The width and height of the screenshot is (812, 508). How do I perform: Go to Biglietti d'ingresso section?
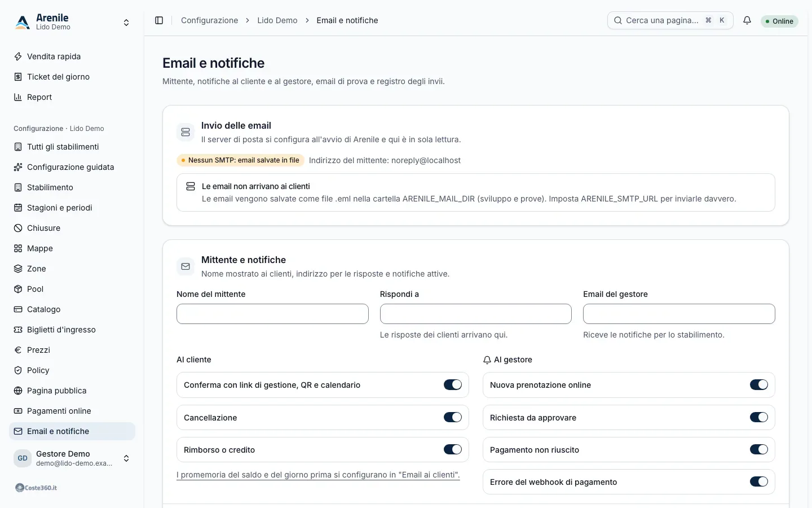72,330
